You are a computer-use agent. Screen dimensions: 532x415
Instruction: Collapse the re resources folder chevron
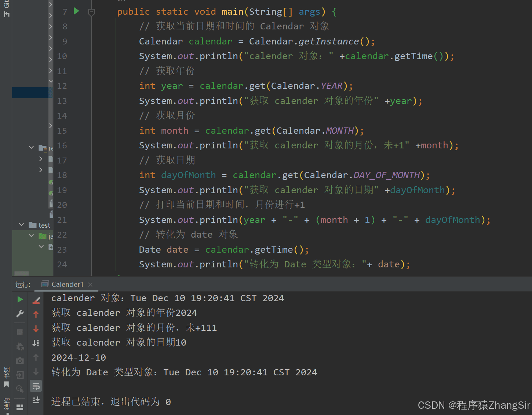point(31,147)
